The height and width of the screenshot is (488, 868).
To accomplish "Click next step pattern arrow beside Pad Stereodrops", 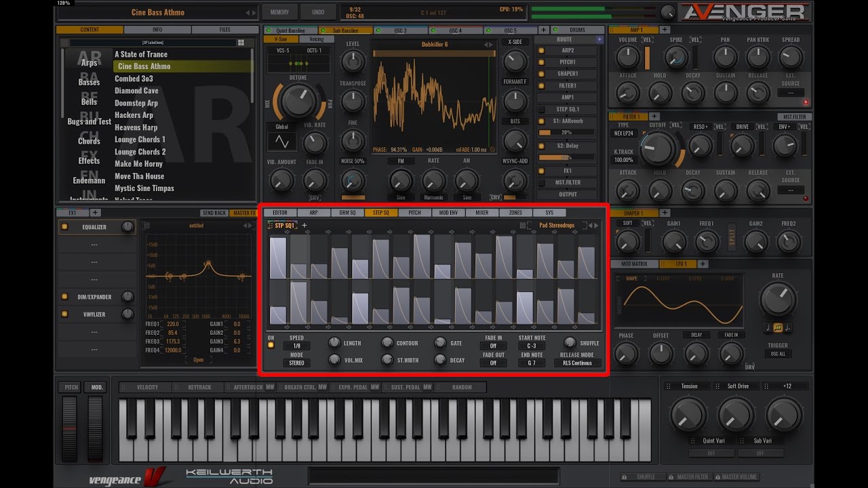I will click(x=597, y=226).
